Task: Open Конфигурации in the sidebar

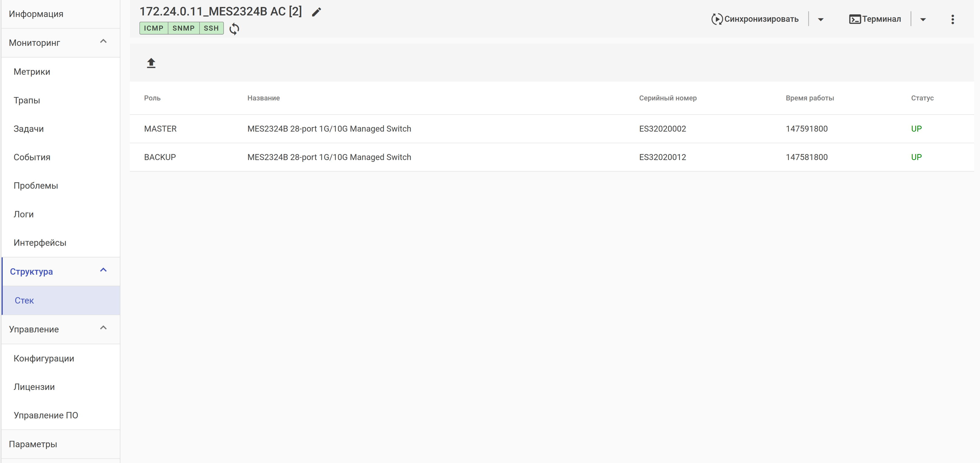Action: pyautogui.click(x=44, y=358)
